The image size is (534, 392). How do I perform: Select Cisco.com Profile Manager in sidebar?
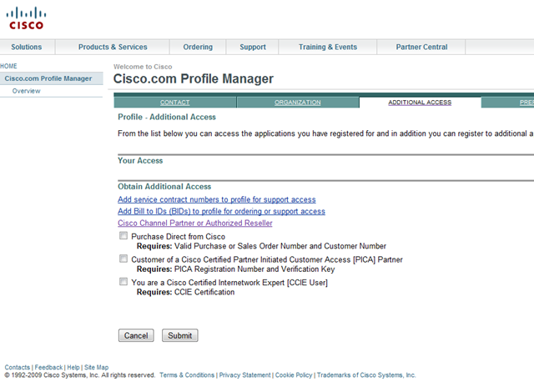pos(52,78)
